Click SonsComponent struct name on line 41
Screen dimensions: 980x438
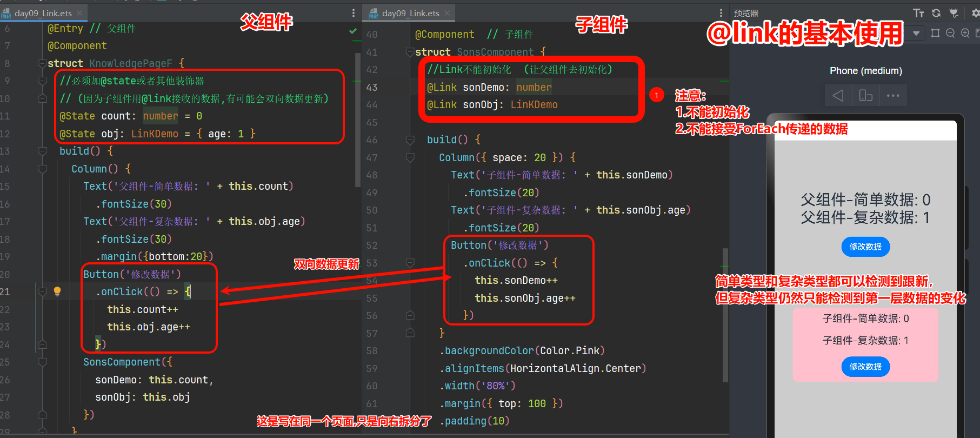(x=495, y=52)
